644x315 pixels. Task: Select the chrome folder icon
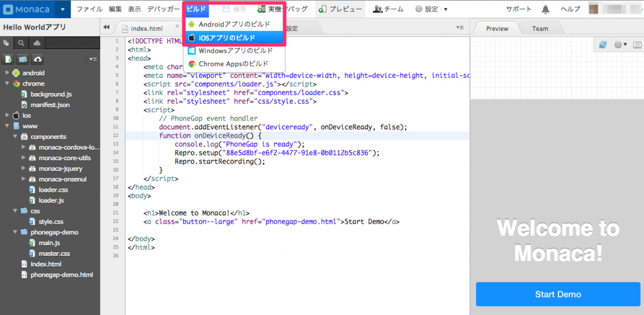[16, 84]
